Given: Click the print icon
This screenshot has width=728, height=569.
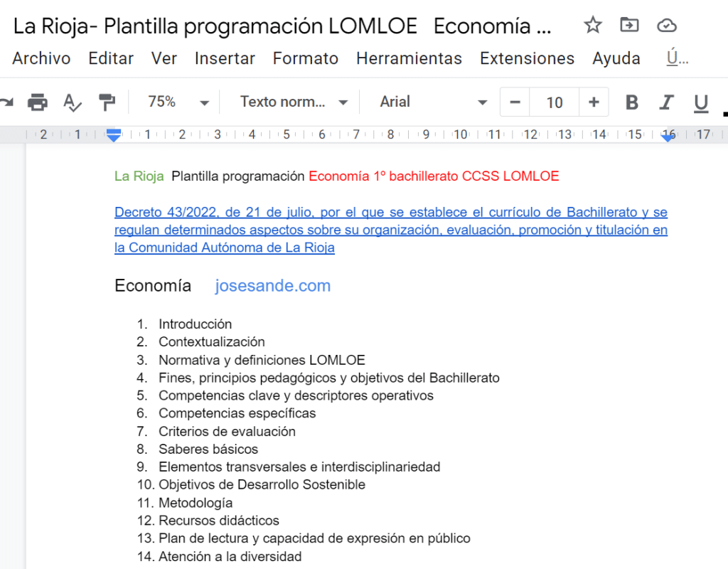Looking at the screenshot, I should pyautogui.click(x=37, y=102).
